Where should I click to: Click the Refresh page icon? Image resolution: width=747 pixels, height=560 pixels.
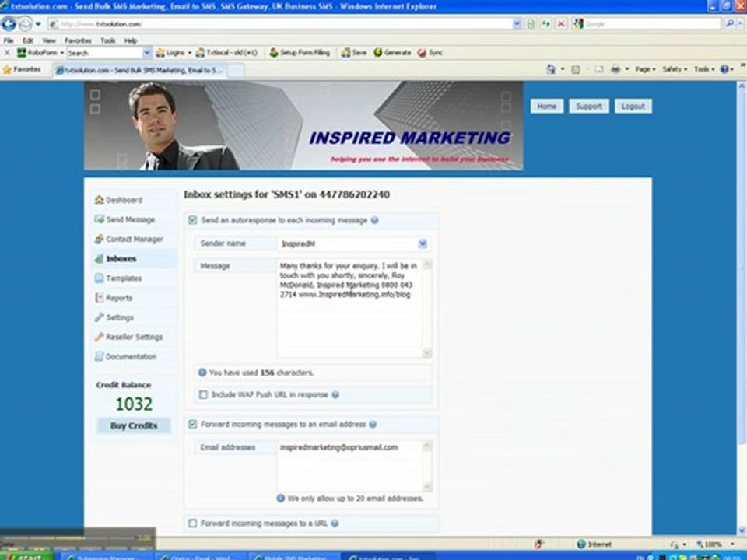coord(545,23)
